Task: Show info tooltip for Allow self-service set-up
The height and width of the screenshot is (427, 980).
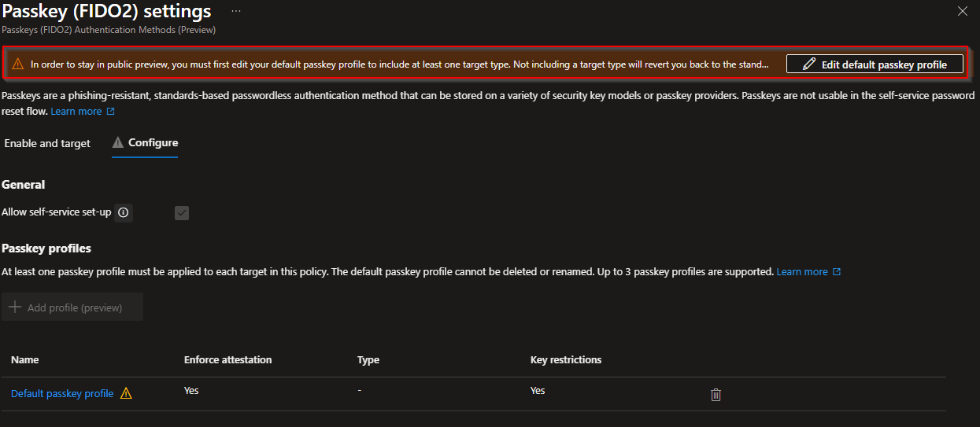Action: click(x=124, y=212)
